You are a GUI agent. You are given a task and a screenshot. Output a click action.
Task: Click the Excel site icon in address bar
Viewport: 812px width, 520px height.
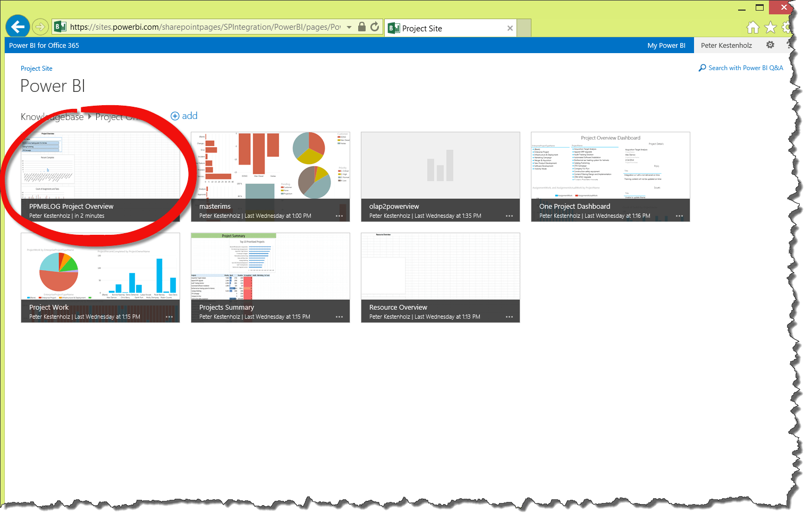(60, 27)
